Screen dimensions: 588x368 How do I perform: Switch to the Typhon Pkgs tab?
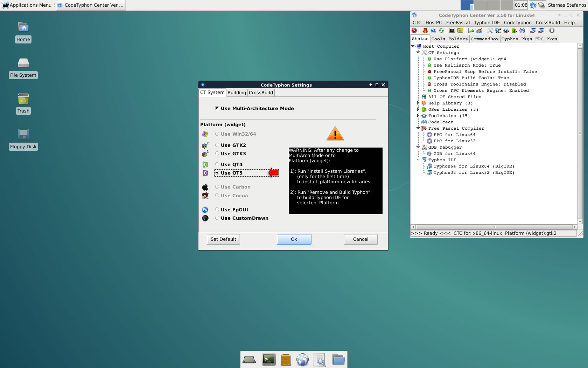click(x=517, y=39)
